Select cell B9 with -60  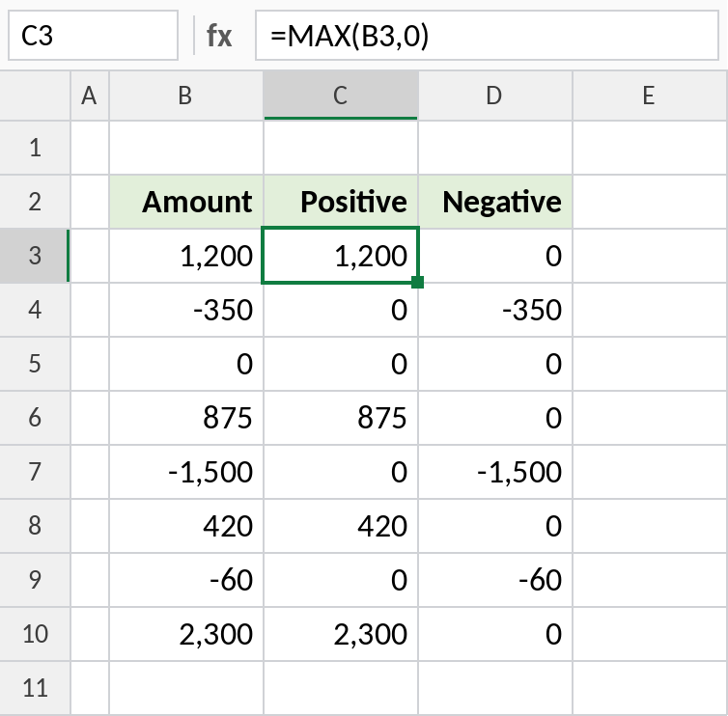(x=185, y=580)
